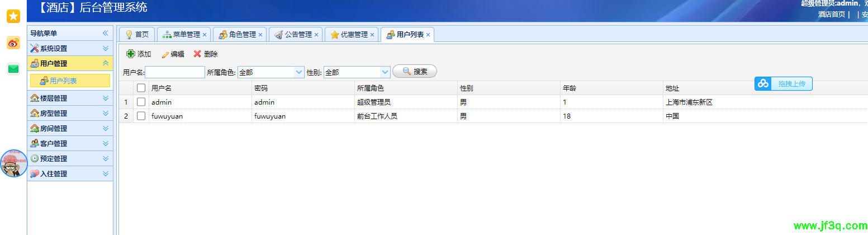Click the age cell showing 18
The width and height of the screenshot is (868, 235).
tap(611, 116)
